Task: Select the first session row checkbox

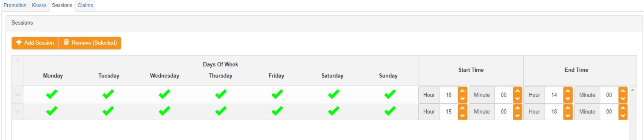Action: 17,95
